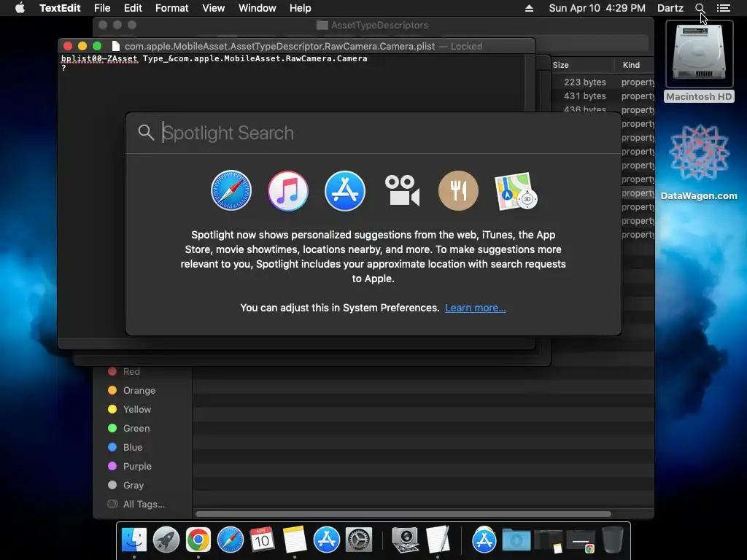Open the Downloads folder stack in the Dock

point(516,540)
